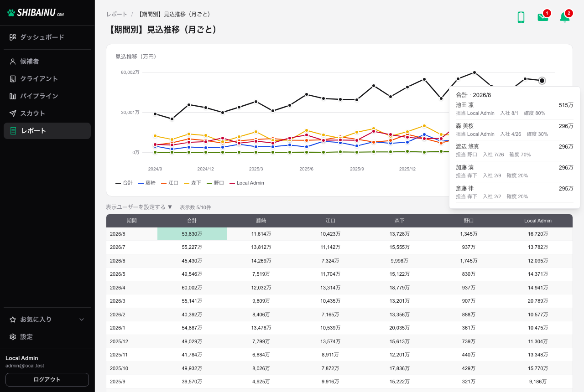This screenshot has width=584, height=392.
Task: Click the highlighted 53,830万 cell
Action: [192, 234]
